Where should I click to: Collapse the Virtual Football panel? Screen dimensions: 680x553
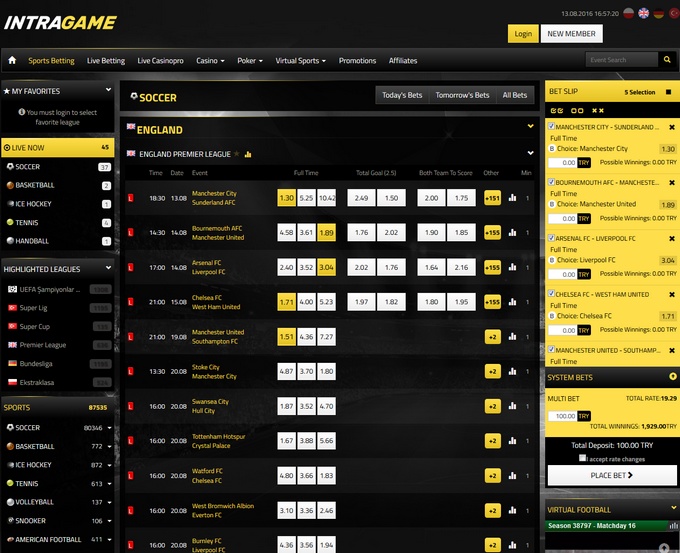pos(673,508)
